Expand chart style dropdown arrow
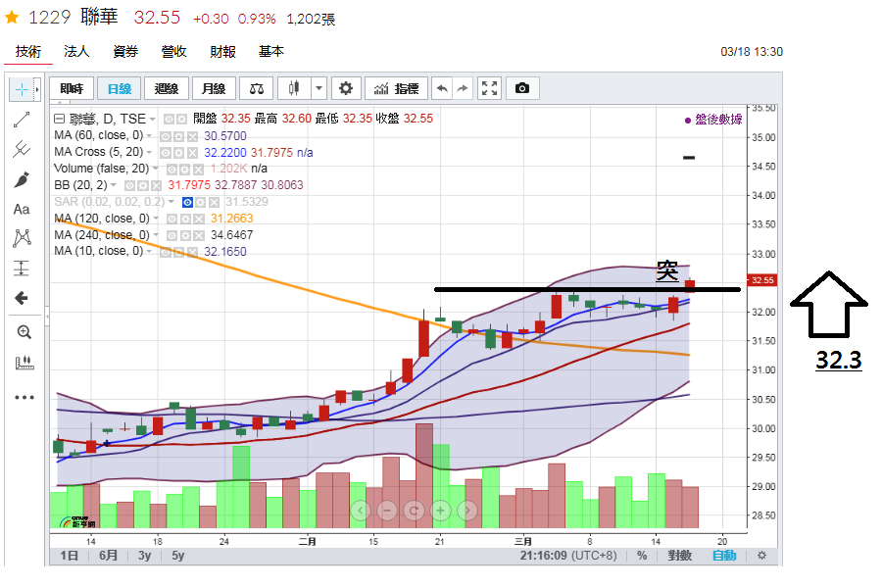This screenshot has width=882, height=588. tap(318, 88)
